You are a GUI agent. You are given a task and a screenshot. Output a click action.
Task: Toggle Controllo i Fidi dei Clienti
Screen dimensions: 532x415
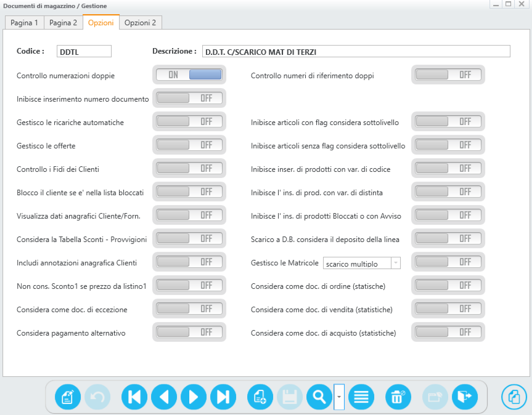click(x=189, y=168)
